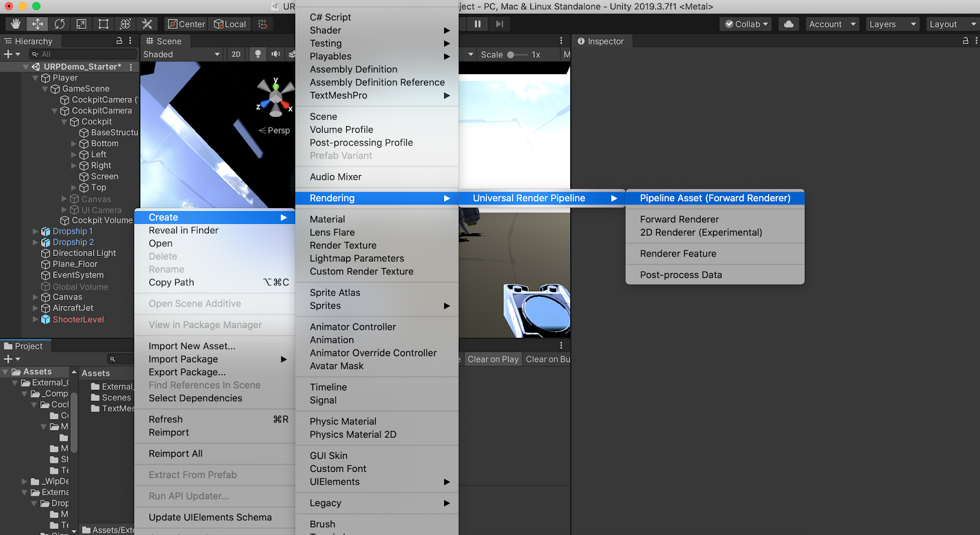Select the combined Transform tool

(x=126, y=24)
